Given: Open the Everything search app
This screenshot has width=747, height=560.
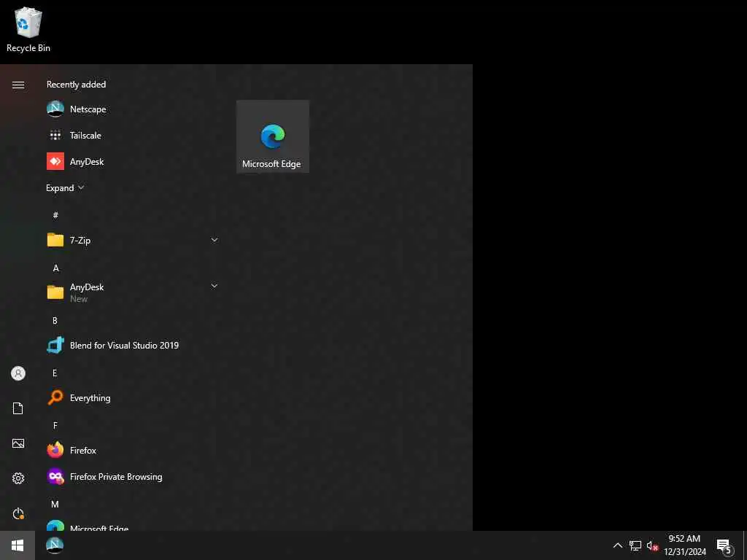Looking at the screenshot, I should [133, 397].
